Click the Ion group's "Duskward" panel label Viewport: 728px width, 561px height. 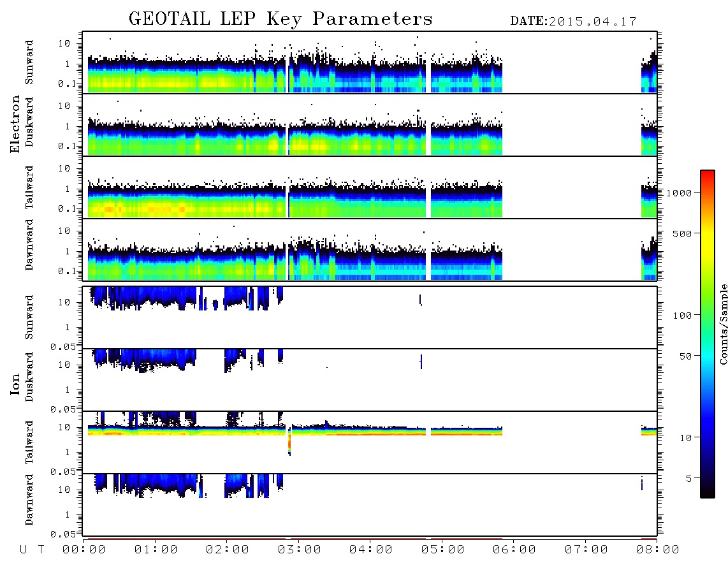[29, 377]
